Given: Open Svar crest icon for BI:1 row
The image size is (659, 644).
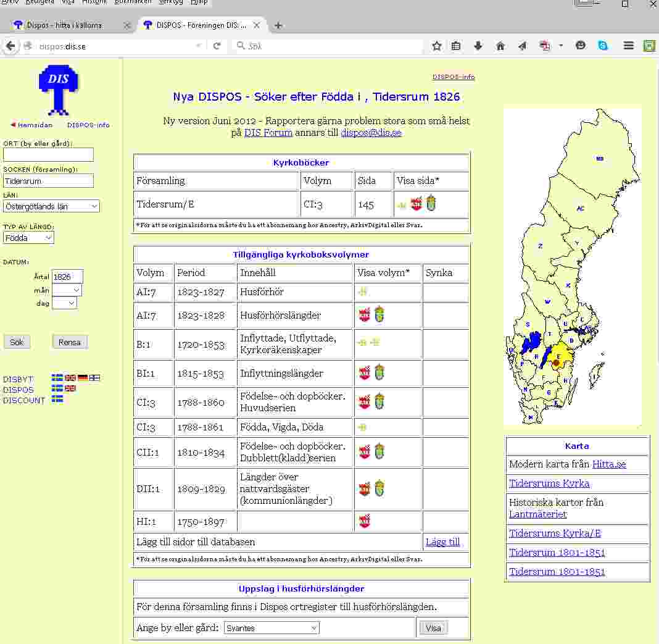Looking at the screenshot, I should (x=379, y=372).
